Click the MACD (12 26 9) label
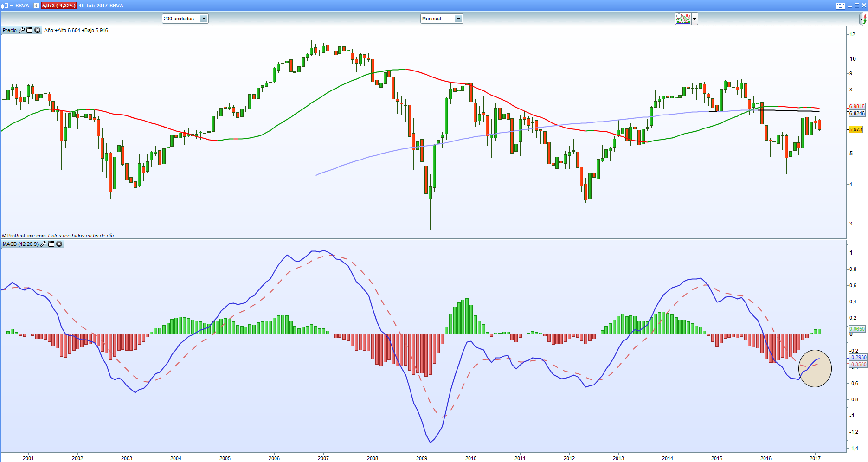868x462 pixels. coord(20,244)
